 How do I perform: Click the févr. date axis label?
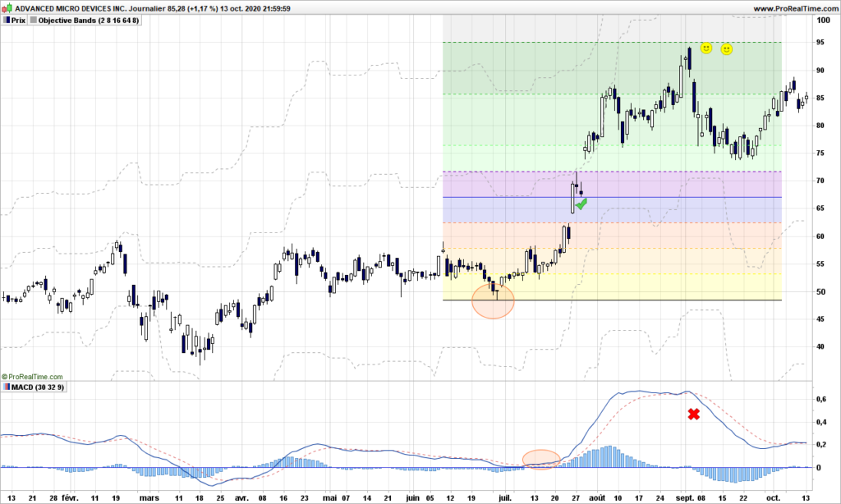70,497
